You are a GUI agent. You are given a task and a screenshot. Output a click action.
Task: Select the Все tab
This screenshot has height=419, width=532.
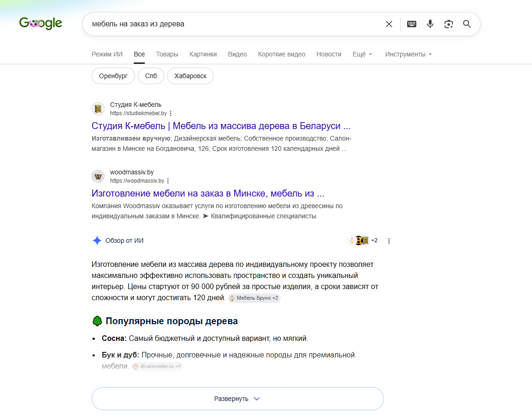[x=139, y=54]
